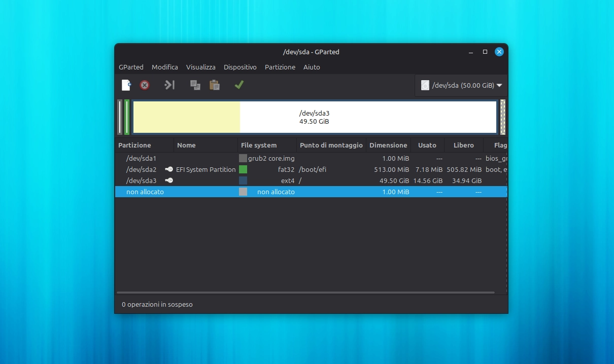Click the Dimensione column header
Viewport: 614px width, 364px height.
point(388,145)
